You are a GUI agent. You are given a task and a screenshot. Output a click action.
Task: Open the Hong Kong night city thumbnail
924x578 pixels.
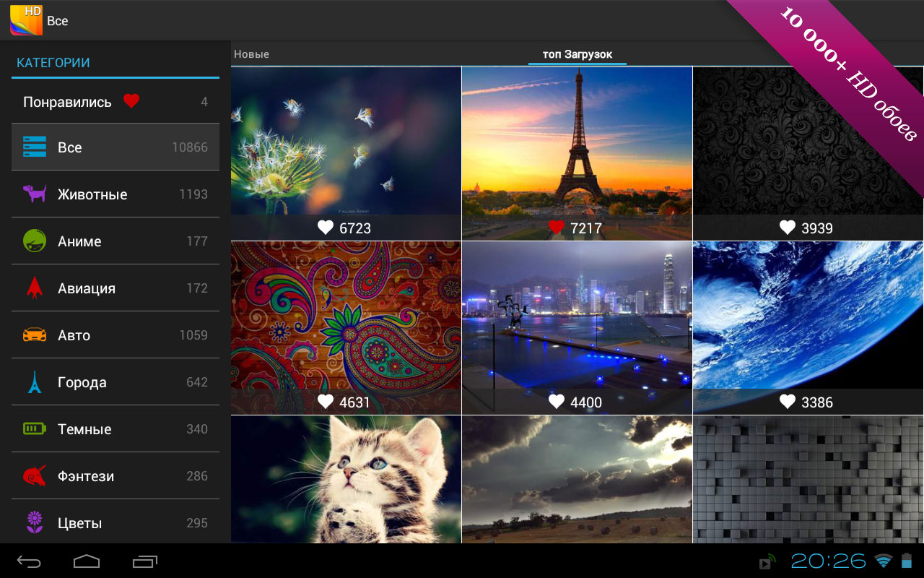[577, 327]
